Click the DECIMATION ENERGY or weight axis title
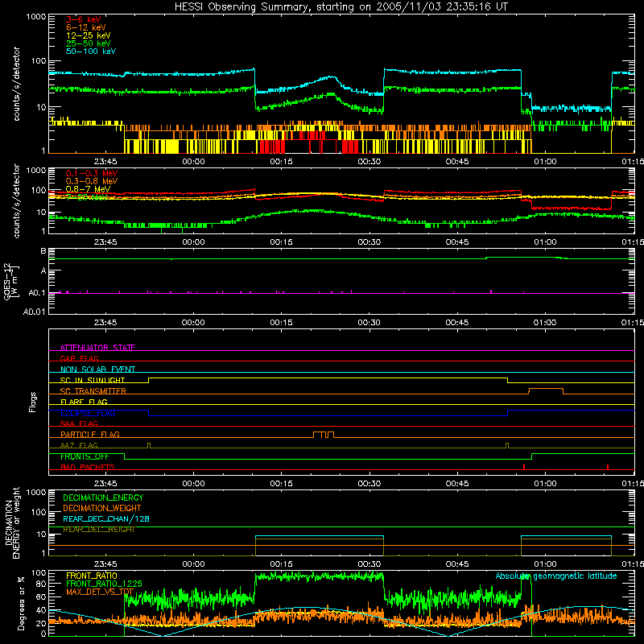The image size is (644, 644). click(x=12, y=522)
